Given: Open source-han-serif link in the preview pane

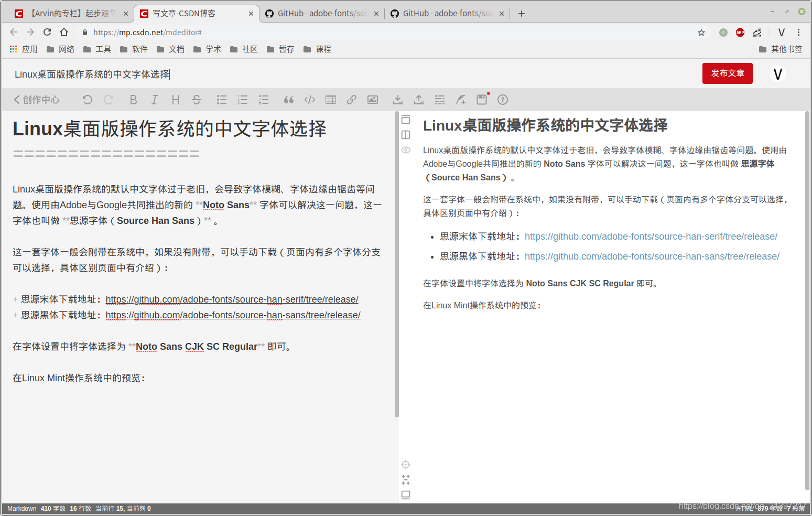Looking at the screenshot, I should (x=651, y=236).
